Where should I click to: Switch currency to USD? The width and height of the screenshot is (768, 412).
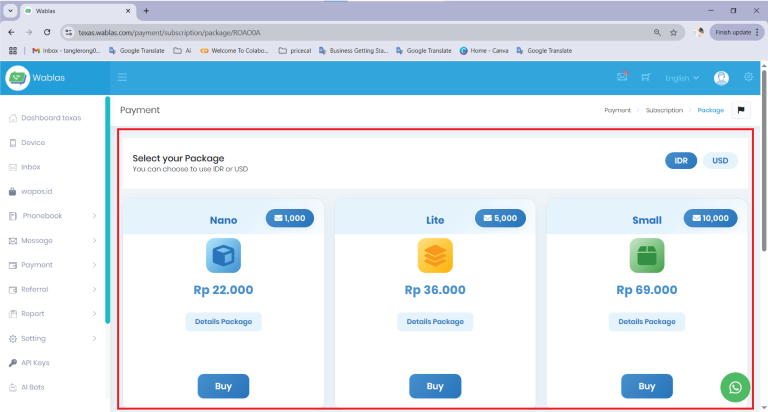720,160
